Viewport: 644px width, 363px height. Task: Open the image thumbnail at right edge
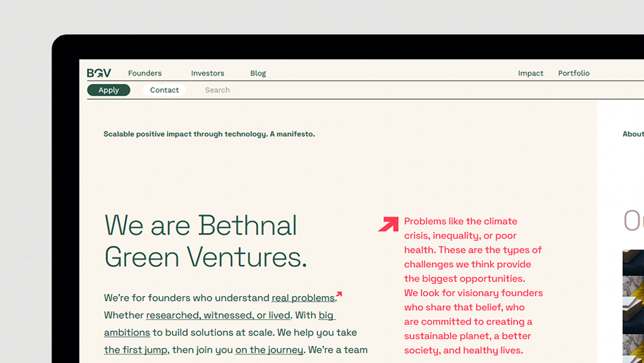coord(633,306)
